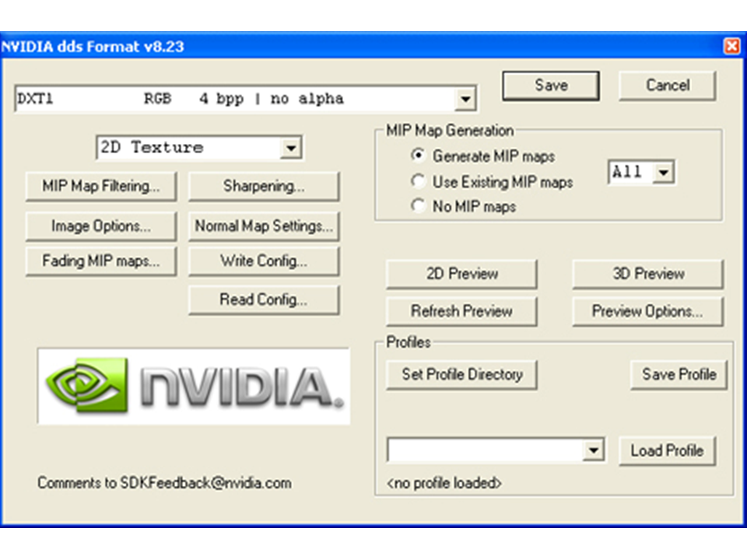747x560 pixels.
Task: Click the Write Config button
Action: tap(264, 261)
